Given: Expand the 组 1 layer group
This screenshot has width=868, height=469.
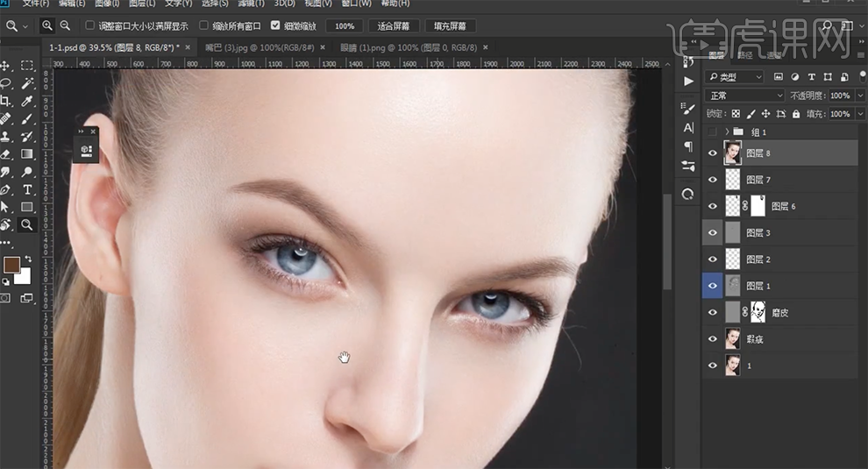Looking at the screenshot, I should coord(727,131).
